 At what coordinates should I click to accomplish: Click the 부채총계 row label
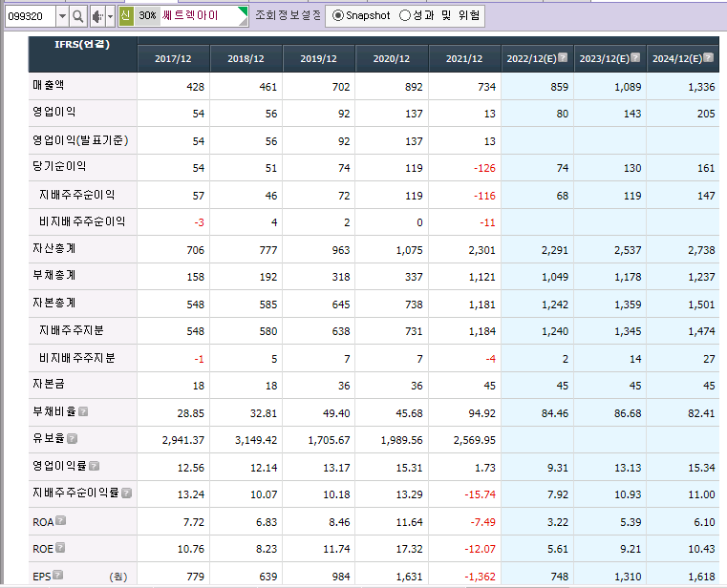53,275
